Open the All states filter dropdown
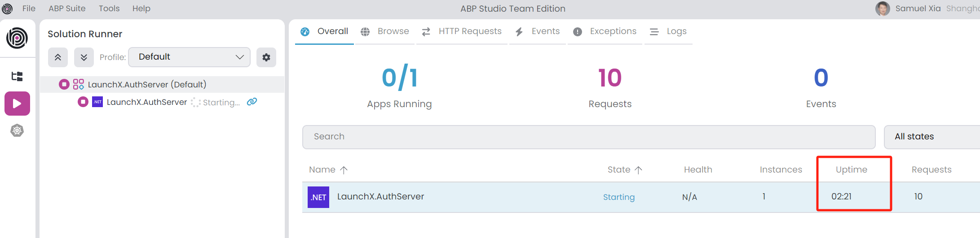Screen dimensions: 980x238 click(x=932, y=137)
